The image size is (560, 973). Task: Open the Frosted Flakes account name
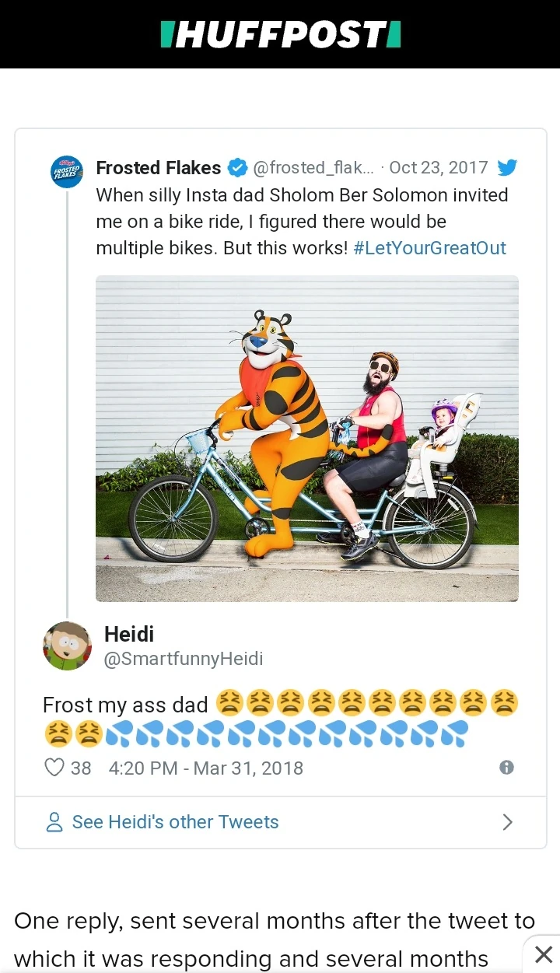pos(159,168)
